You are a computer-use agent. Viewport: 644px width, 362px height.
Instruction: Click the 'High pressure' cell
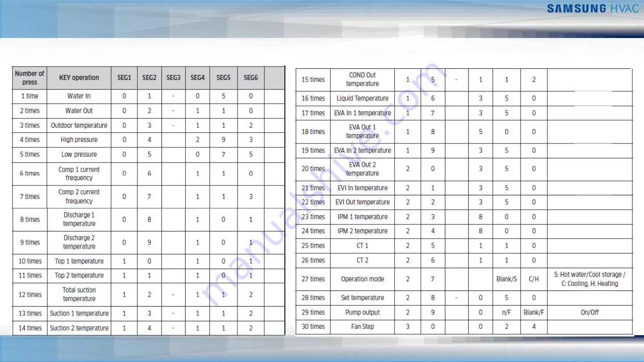click(79, 140)
